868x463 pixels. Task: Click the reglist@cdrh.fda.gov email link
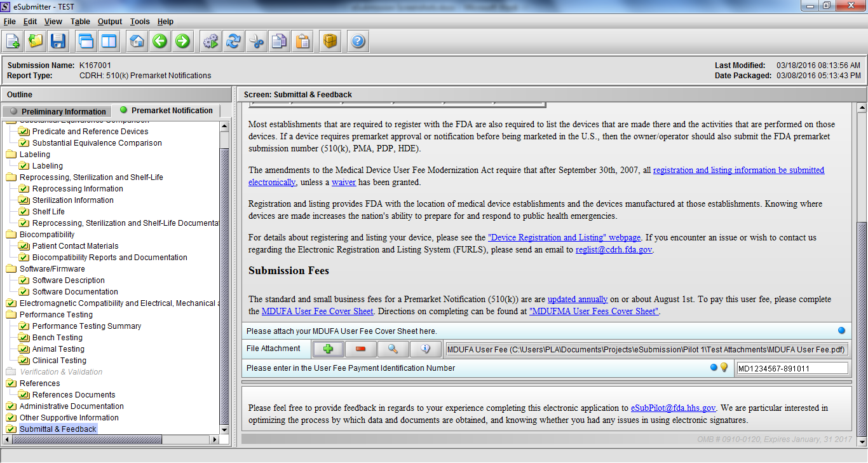[614, 250]
